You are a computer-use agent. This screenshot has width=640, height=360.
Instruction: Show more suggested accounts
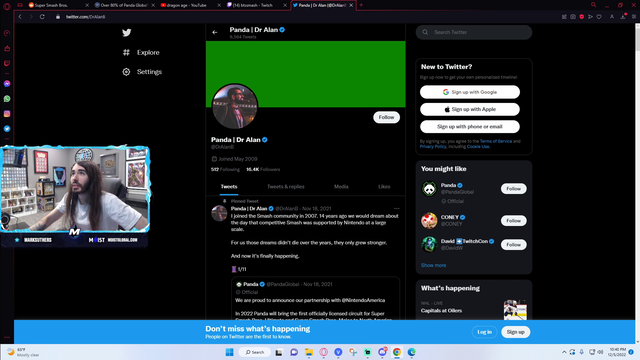coord(433,265)
